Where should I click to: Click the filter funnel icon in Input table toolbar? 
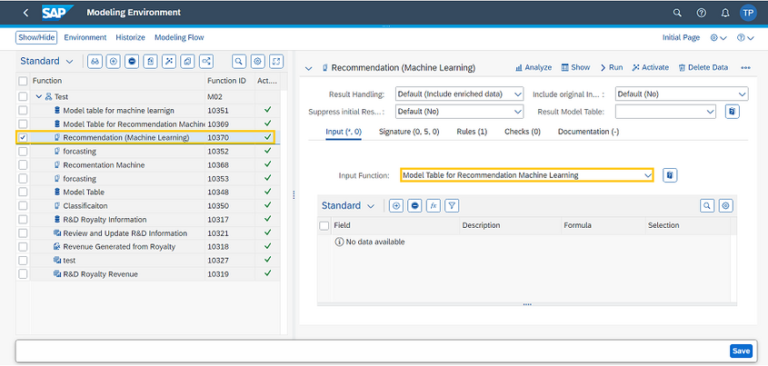coord(452,206)
